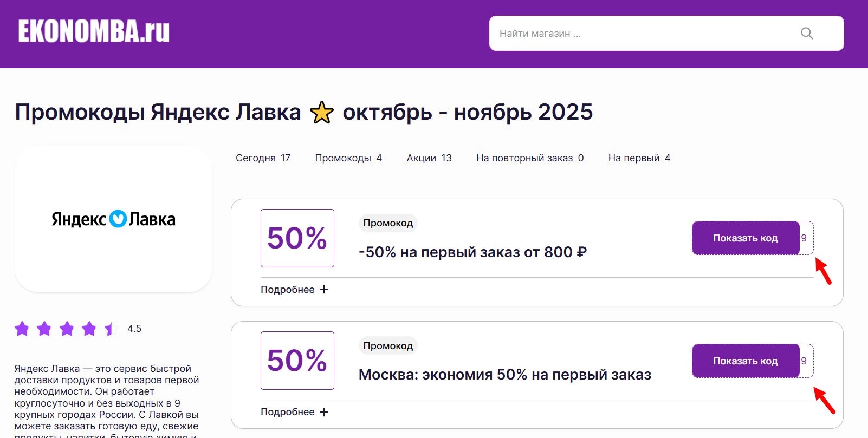The image size is (868, 438).
Task: Click the gold star emoji in the heading
Action: coord(322,113)
